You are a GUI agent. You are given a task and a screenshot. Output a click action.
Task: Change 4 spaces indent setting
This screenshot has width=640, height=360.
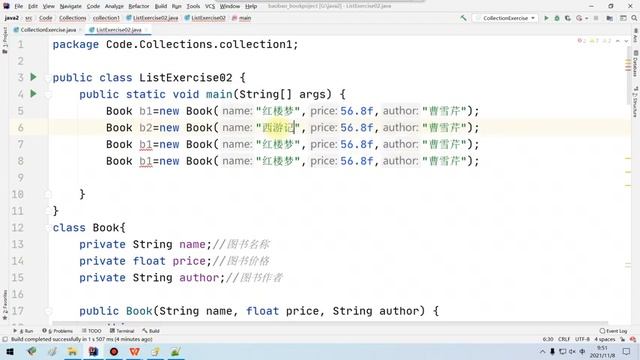(x=604, y=339)
